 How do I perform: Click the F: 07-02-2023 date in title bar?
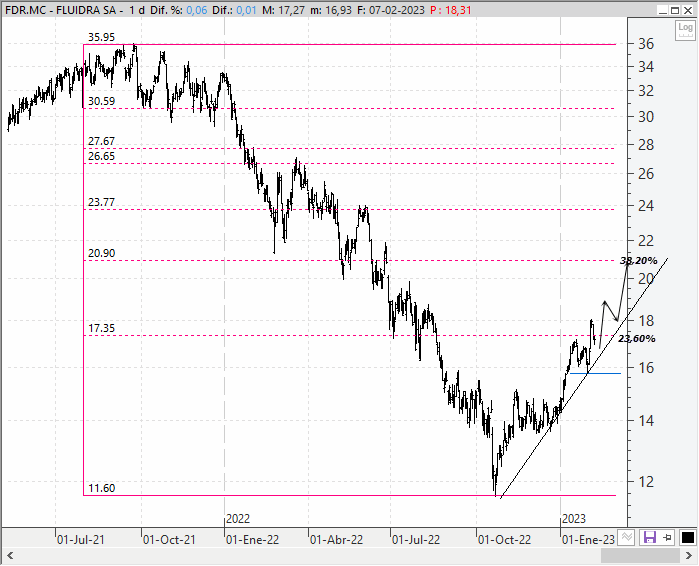tap(391, 10)
